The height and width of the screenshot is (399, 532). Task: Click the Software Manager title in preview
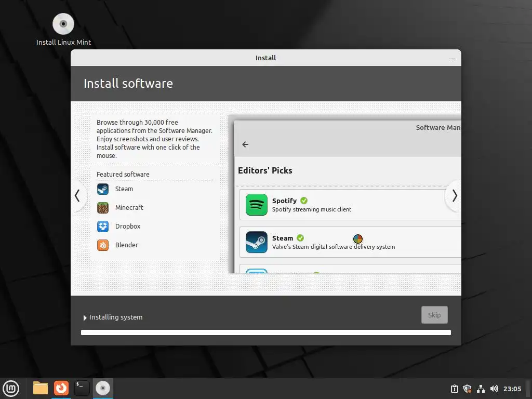438,128
